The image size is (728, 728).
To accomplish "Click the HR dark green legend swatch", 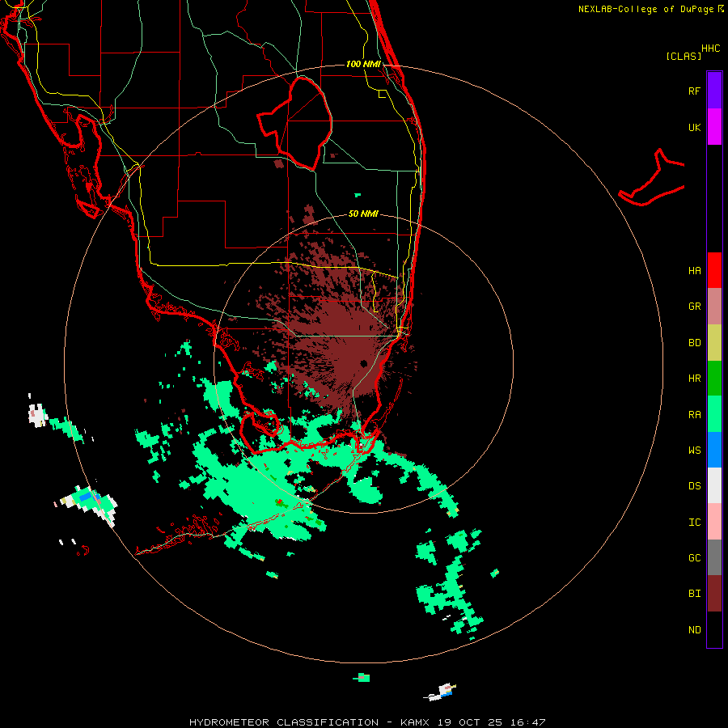I will pyautogui.click(x=714, y=379).
